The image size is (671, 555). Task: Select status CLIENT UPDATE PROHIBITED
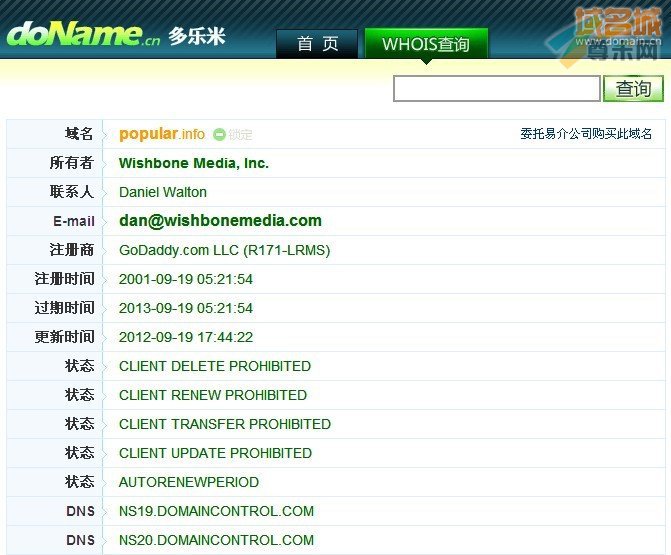215,453
